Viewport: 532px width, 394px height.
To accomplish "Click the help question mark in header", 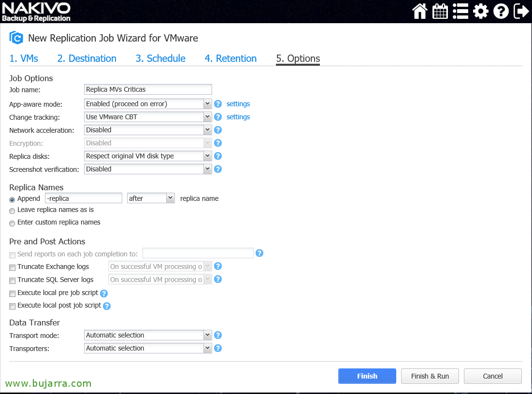I will pyautogui.click(x=501, y=11).
